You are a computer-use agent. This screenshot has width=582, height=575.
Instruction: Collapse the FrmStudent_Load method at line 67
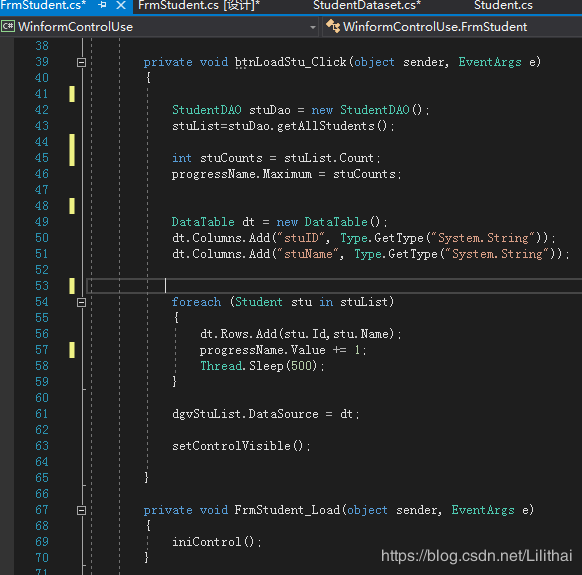coord(81,510)
